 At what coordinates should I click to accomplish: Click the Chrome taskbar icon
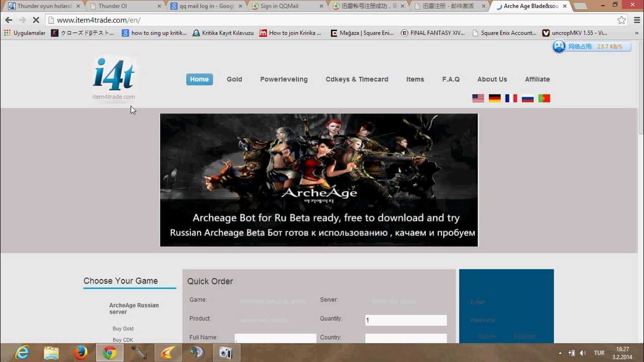[110, 353]
